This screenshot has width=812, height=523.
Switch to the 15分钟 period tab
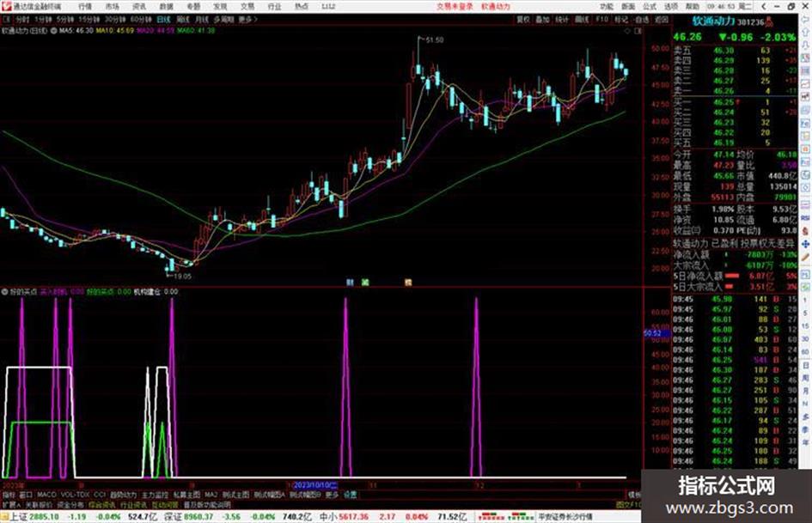pos(89,19)
